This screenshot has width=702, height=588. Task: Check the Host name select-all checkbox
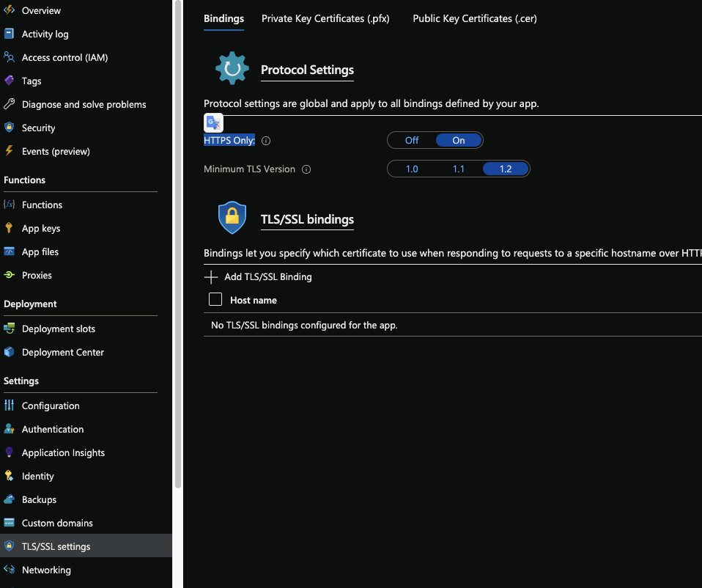[215, 299]
